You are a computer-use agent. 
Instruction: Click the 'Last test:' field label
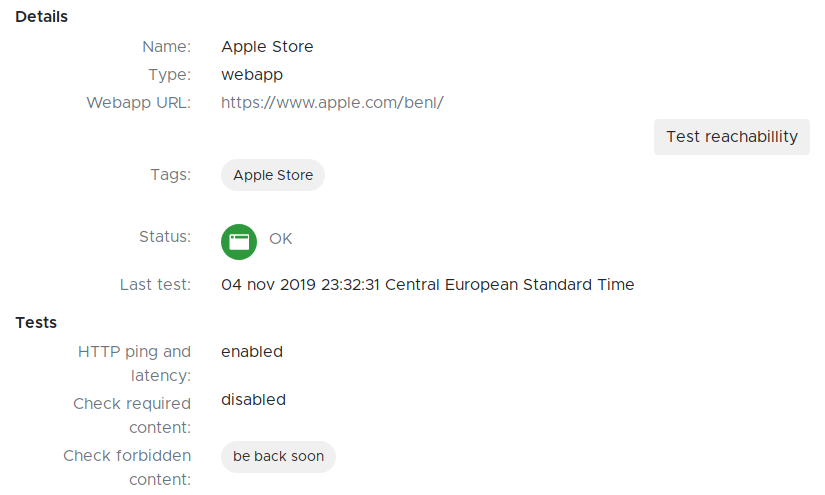(x=155, y=284)
